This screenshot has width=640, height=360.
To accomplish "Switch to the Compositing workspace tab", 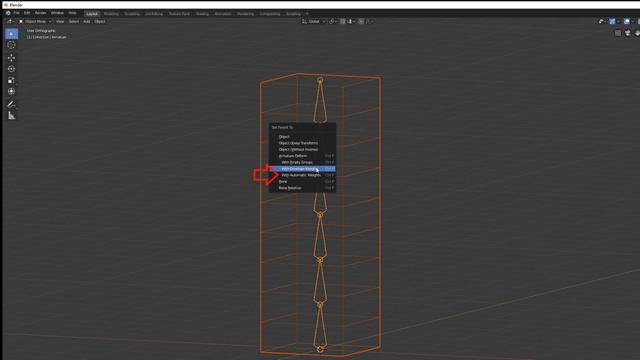I will coord(270,14).
